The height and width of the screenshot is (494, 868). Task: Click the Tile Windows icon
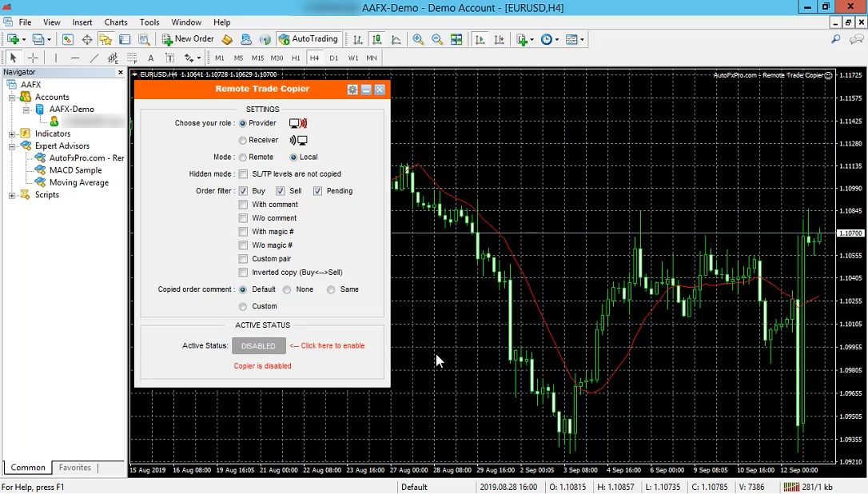(x=456, y=39)
